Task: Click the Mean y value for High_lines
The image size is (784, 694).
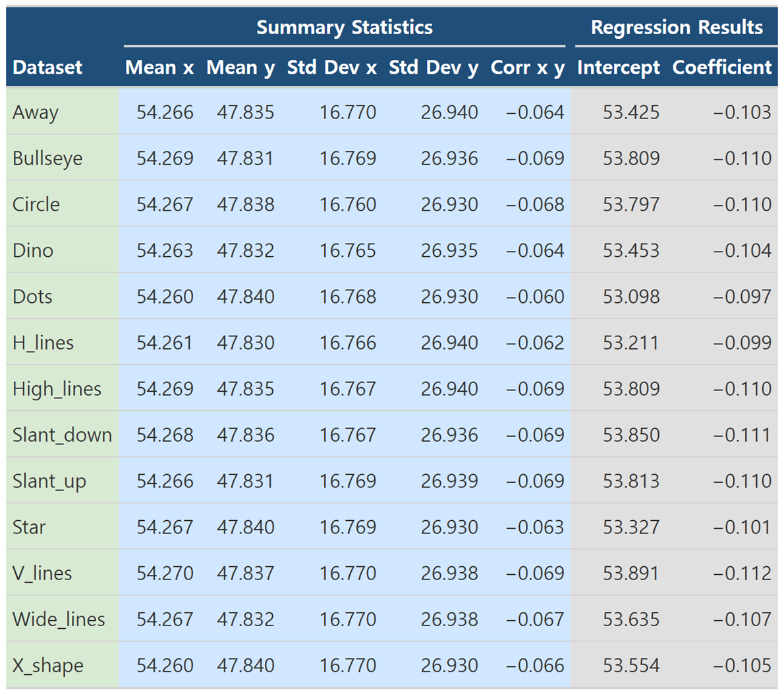Action: pyautogui.click(x=245, y=389)
